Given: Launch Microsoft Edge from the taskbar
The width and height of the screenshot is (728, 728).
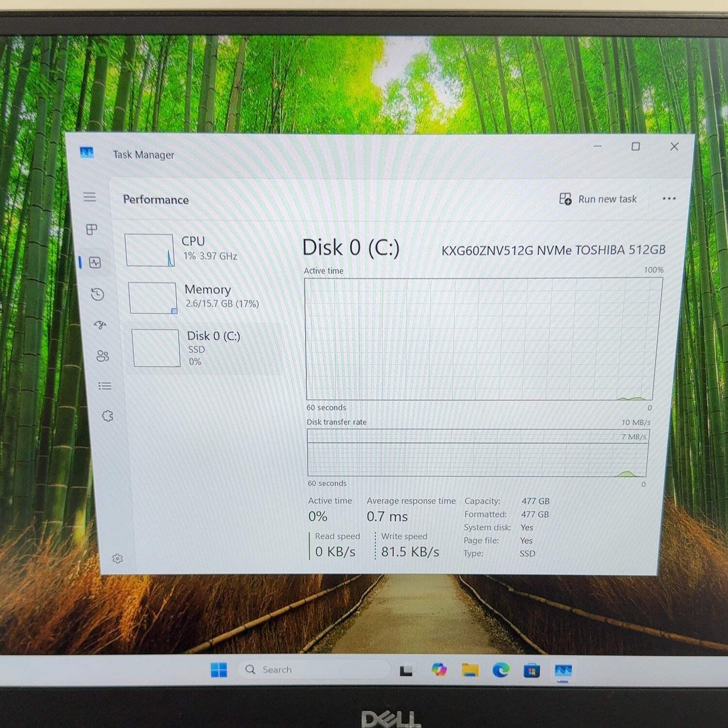Looking at the screenshot, I should 501,670.
